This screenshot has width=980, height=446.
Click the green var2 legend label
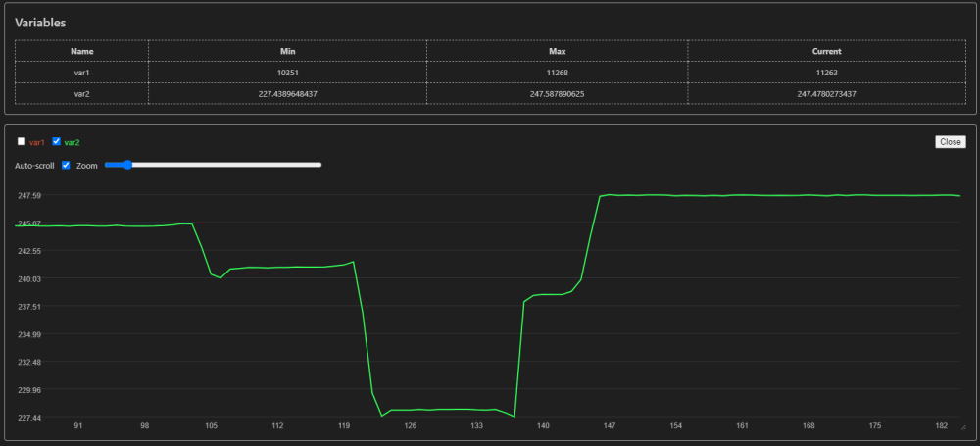click(x=72, y=142)
